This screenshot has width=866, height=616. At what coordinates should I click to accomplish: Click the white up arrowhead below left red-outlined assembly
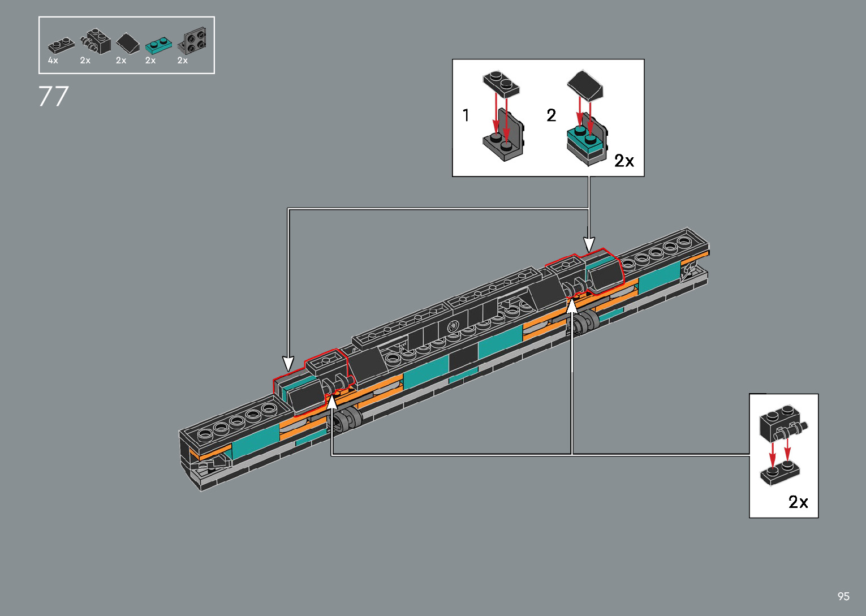pyautogui.click(x=332, y=402)
